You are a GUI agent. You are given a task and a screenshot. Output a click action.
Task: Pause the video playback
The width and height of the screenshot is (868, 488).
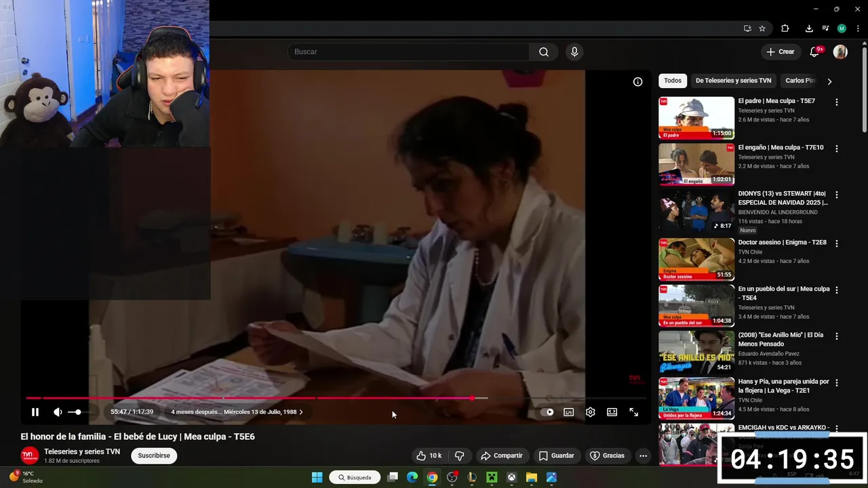(x=35, y=412)
